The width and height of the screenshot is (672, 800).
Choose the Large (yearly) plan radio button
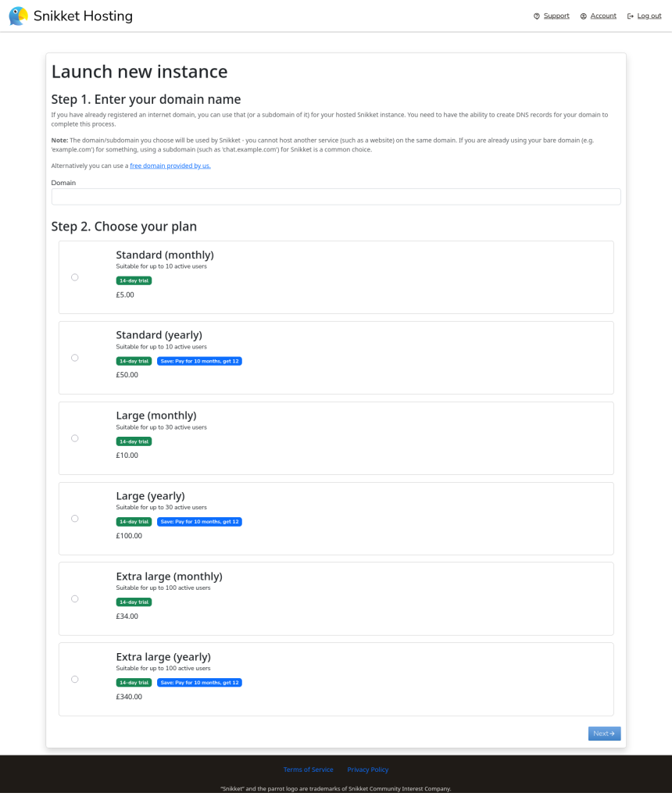pyautogui.click(x=75, y=519)
